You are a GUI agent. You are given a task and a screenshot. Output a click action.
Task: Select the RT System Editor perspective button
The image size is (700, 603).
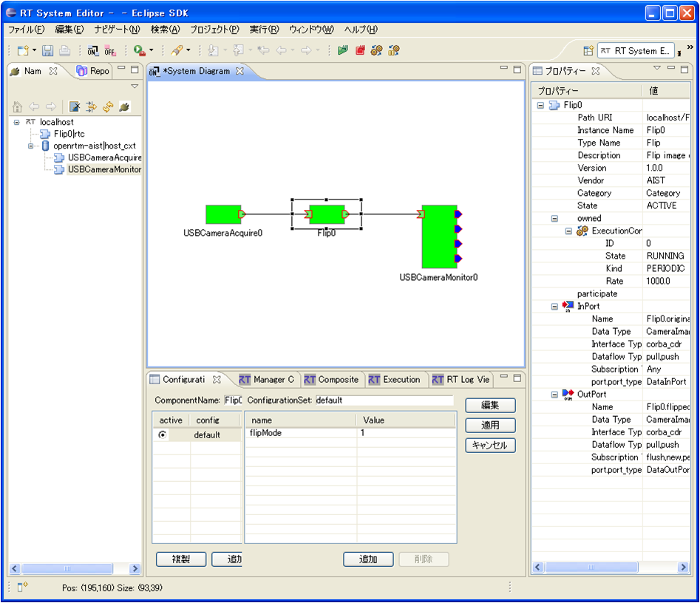[x=636, y=51]
